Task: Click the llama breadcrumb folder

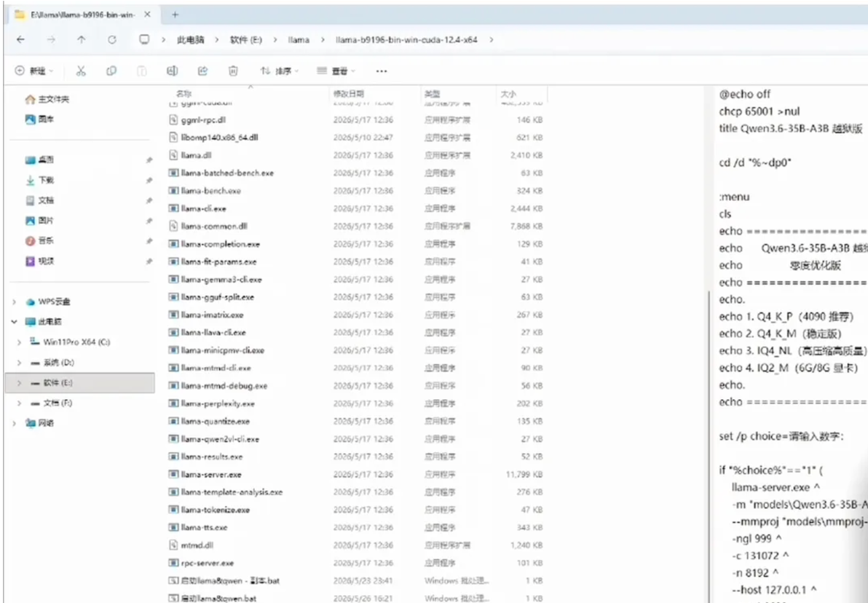Action: point(299,40)
